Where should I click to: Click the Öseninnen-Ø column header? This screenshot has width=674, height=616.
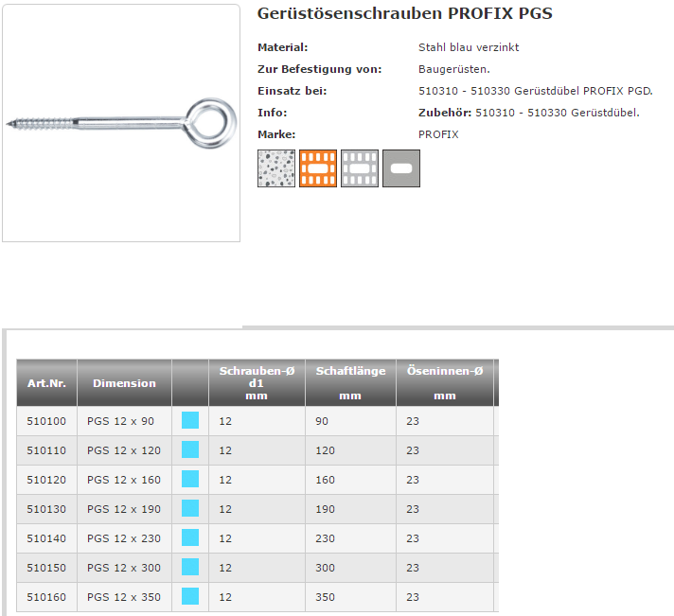pos(444,372)
